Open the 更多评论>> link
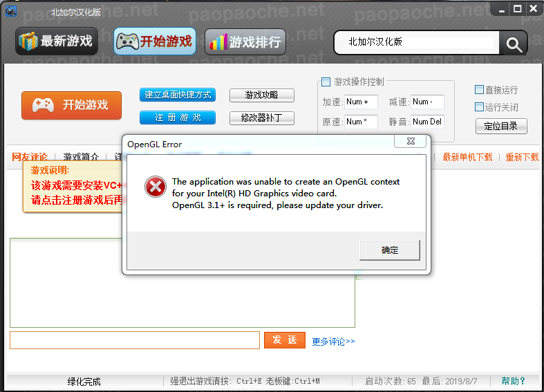The height and width of the screenshot is (392, 544). click(333, 342)
